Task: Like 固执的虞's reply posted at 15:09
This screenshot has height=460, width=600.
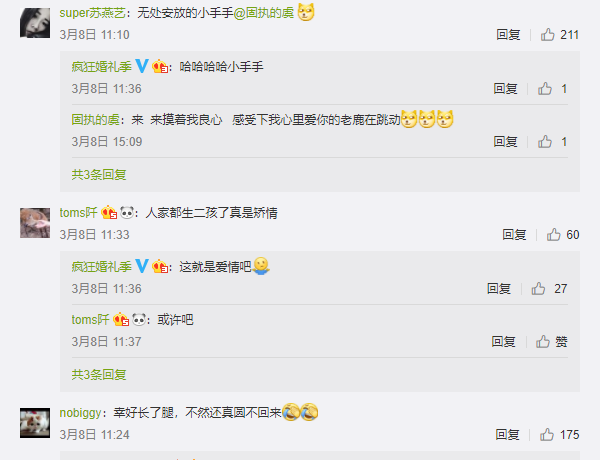Action: (x=552, y=142)
